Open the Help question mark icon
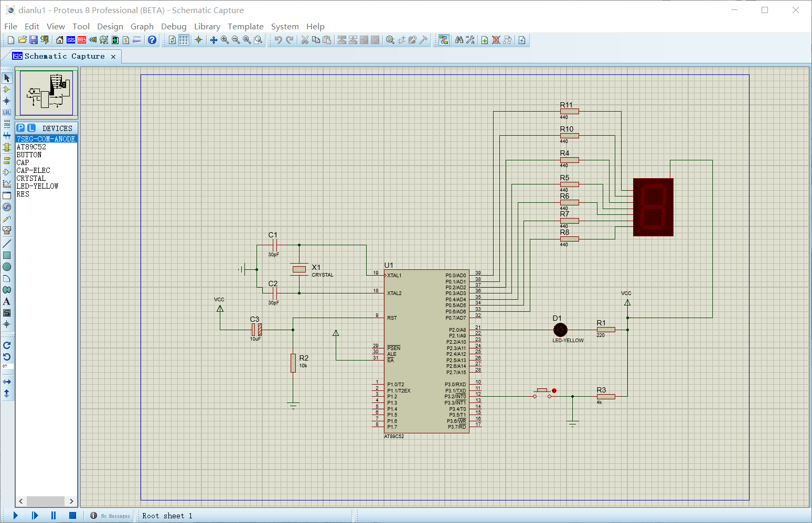Viewport: 812px width, 523px height. click(152, 40)
